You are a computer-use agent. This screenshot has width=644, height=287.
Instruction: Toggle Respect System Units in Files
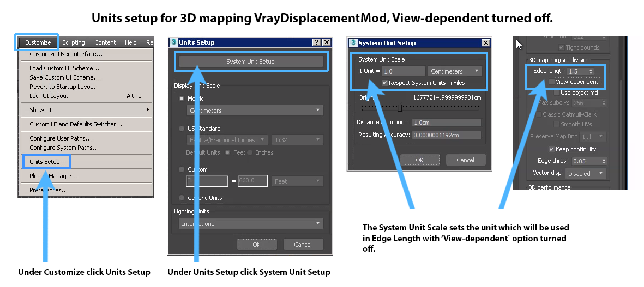coord(385,83)
